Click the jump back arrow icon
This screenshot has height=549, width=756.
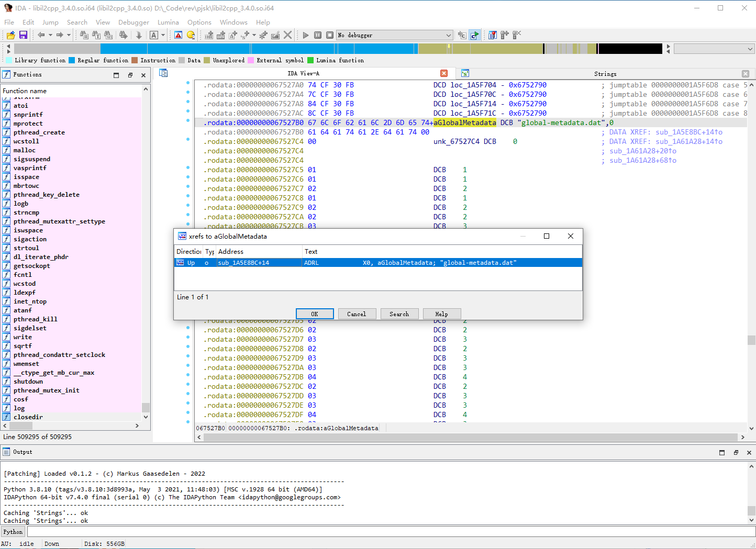click(x=41, y=35)
